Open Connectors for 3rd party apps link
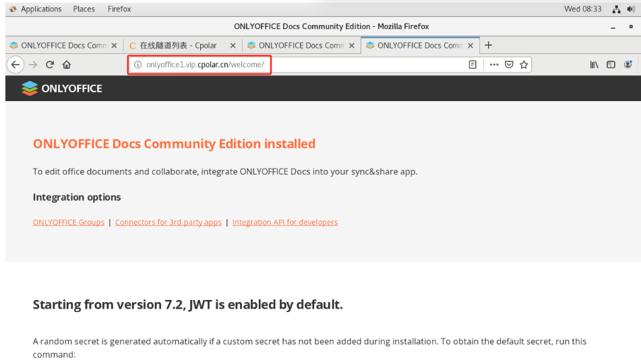 [x=168, y=222]
